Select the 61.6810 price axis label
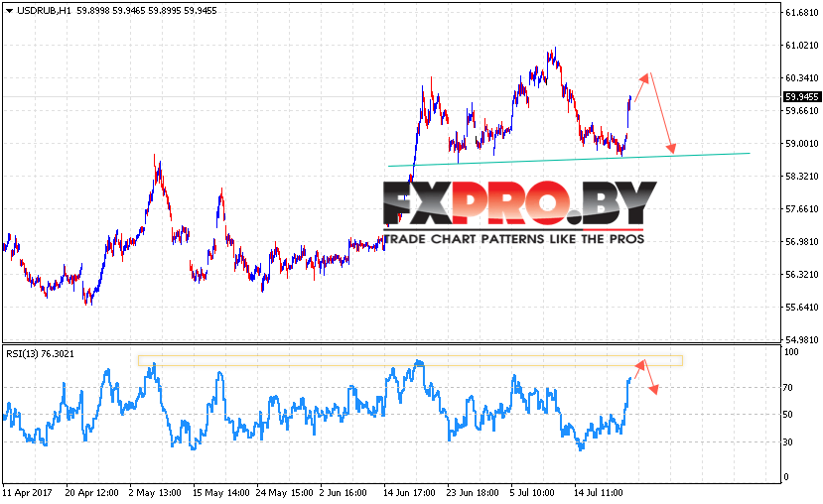 802,13
